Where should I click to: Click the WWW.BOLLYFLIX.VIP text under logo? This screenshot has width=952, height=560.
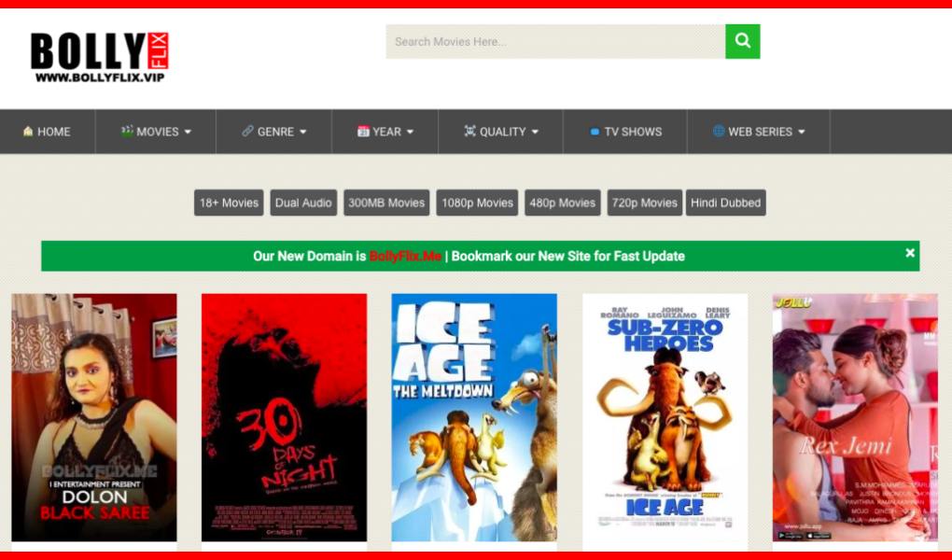100,77
